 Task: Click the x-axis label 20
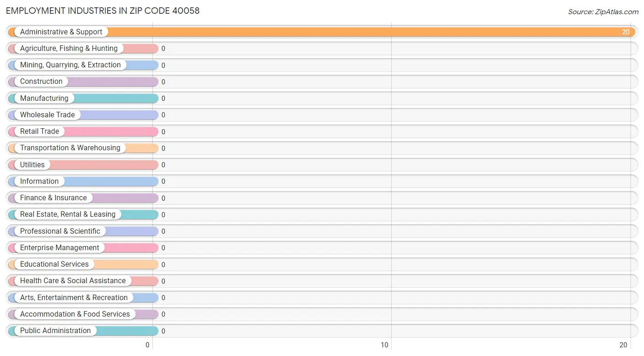click(x=623, y=345)
